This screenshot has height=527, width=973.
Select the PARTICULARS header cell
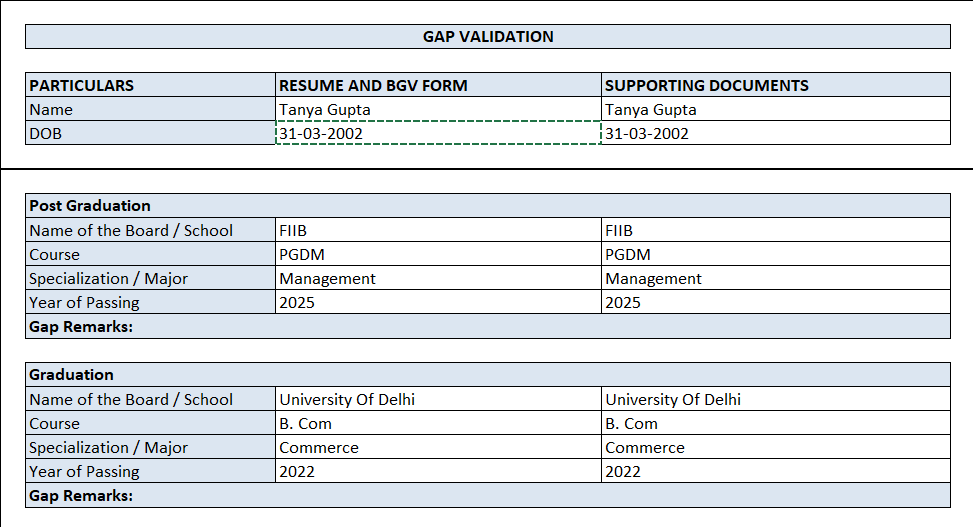pos(150,86)
